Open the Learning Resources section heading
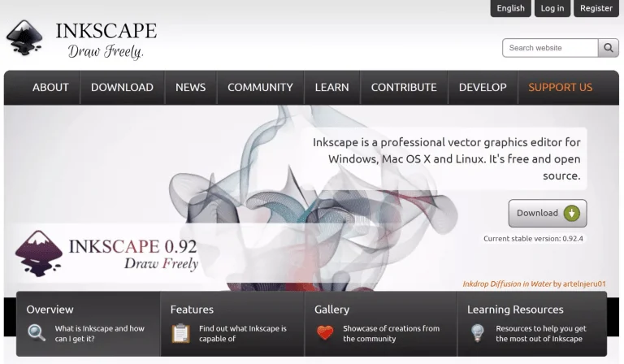 (515, 310)
